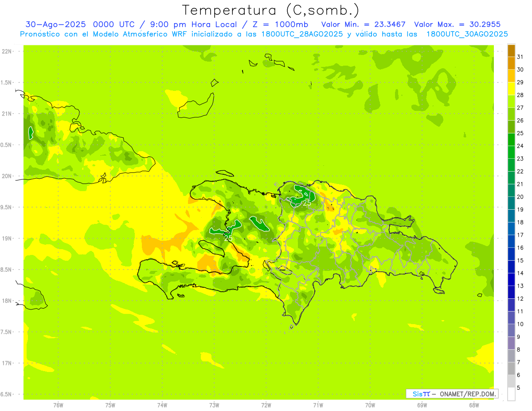Select the colorbar swatch between 29 and 30
The height and width of the screenshot is (411, 532).
tap(511, 76)
